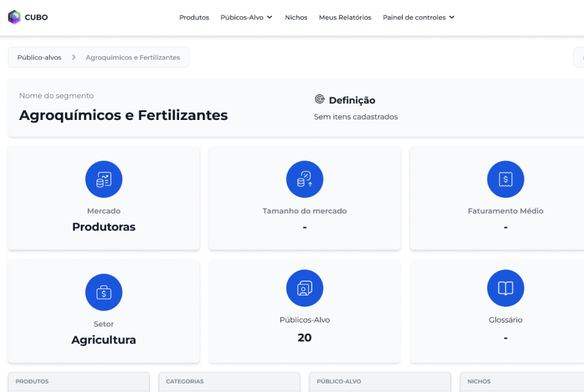The image size is (584, 392).
Task: Click the Públicos-Alvo people icon
Action: click(304, 288)
